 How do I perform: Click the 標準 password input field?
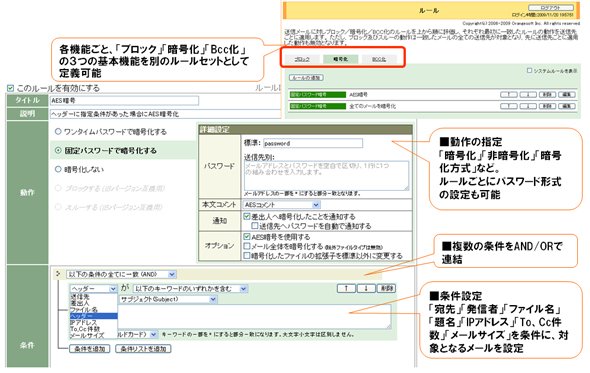coord(313,143)
